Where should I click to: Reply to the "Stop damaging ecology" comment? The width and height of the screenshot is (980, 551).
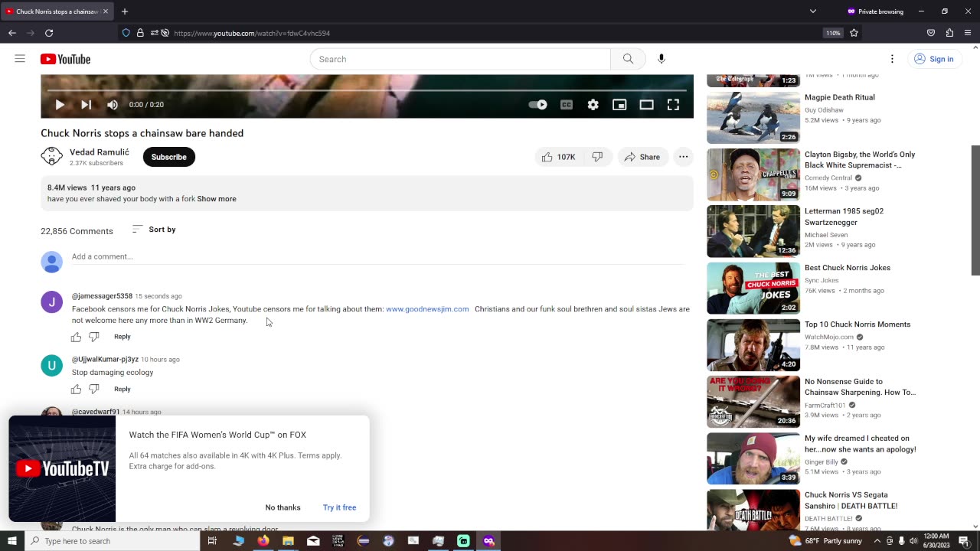(x=122, y=389)
